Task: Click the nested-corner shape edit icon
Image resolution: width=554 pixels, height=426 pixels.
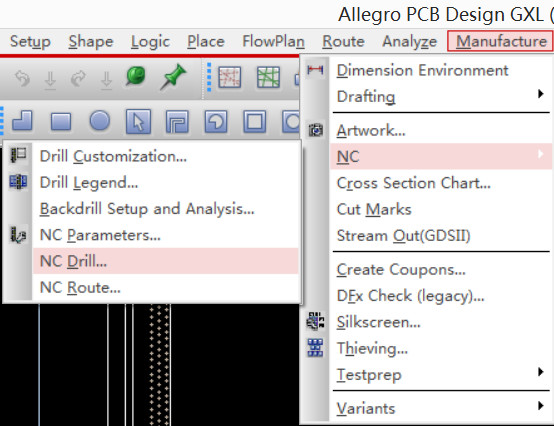Action: (177, 122)
